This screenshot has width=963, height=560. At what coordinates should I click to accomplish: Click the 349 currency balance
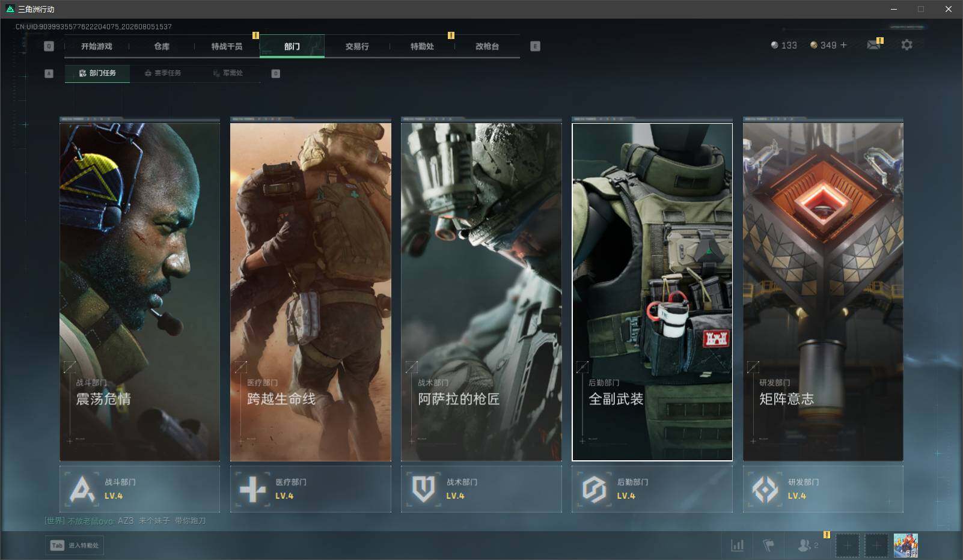pyautogui.click(x=828, y=45)
